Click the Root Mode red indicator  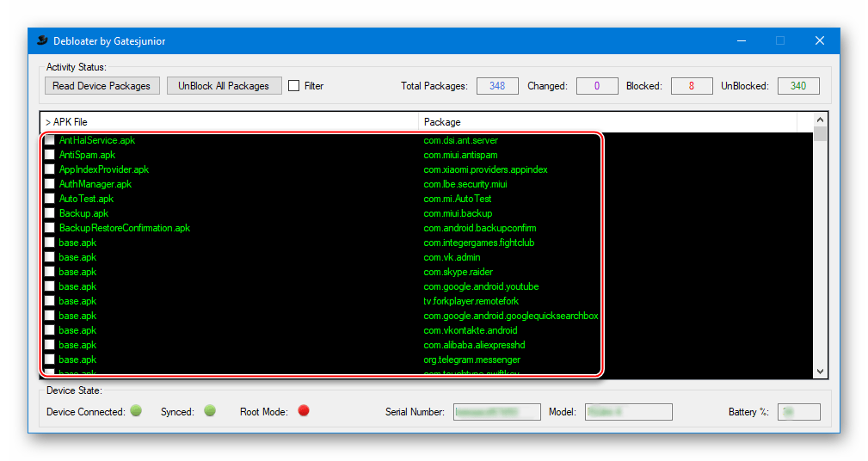coord(304,410)
